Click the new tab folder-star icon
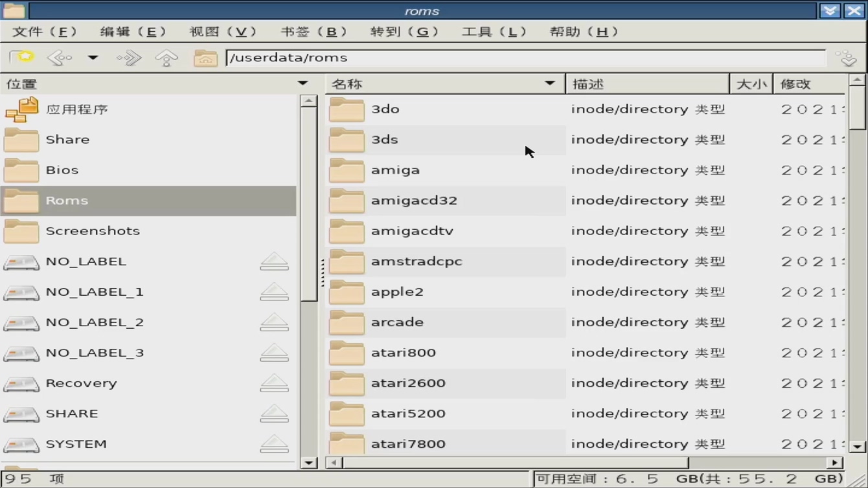Viewport: 868px width, 488px height. point(22,58)
